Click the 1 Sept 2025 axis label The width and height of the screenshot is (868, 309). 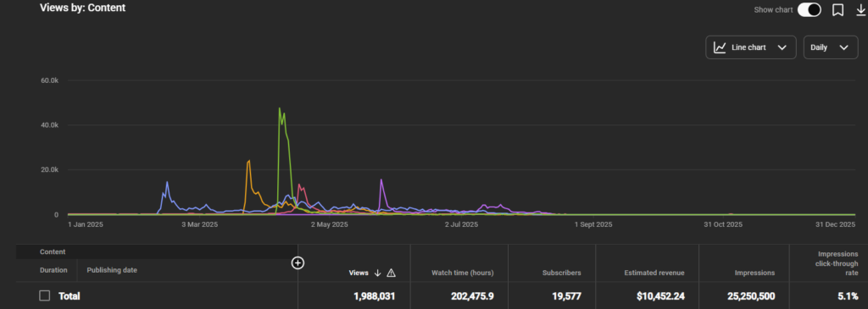click(593, 224)
